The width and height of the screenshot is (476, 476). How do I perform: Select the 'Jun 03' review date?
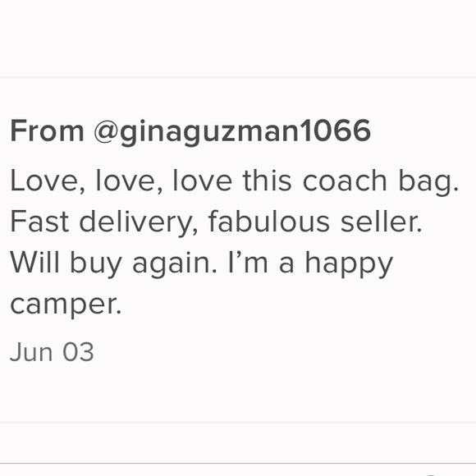click(x=52, y=352)
